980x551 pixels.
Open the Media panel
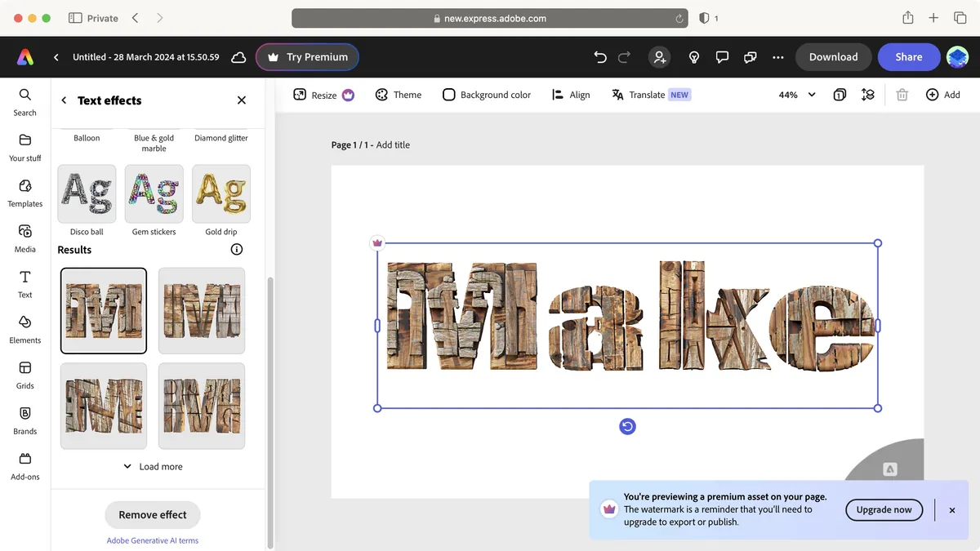click(24, 238)
